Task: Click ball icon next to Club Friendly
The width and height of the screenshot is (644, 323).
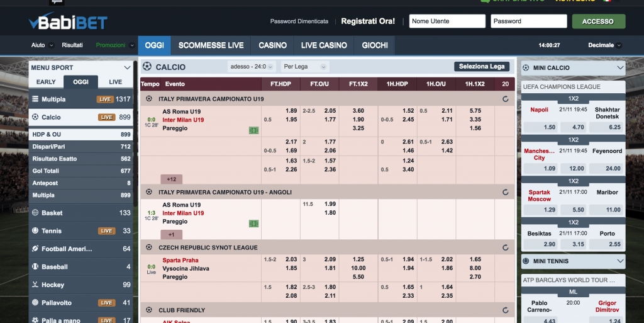Action: click(x=149, y=310)
